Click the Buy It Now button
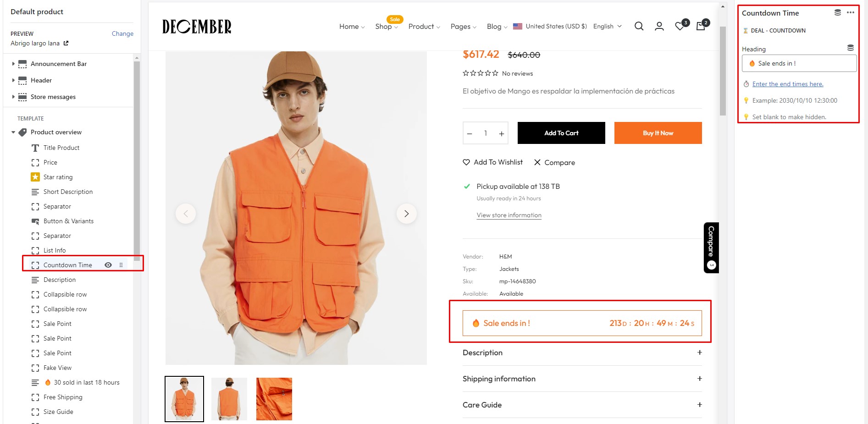The height and width of the screenshot is (424, 868). click(x=658, y=133)
